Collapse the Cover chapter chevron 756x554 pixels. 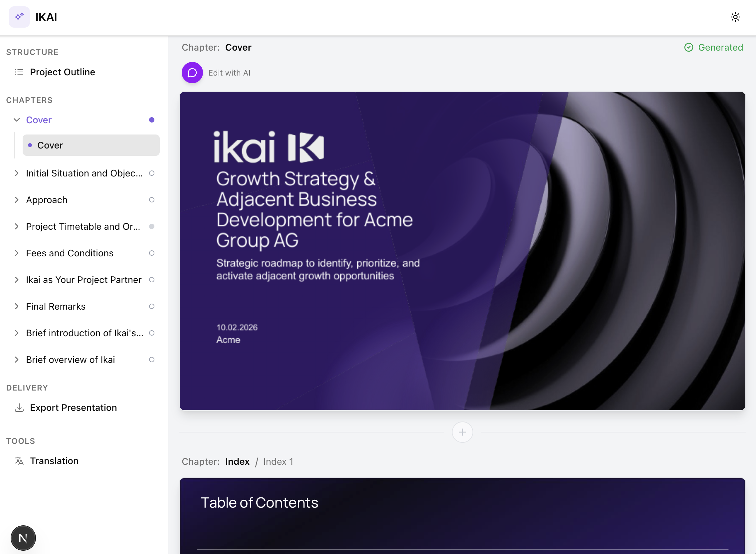point(16,120)
